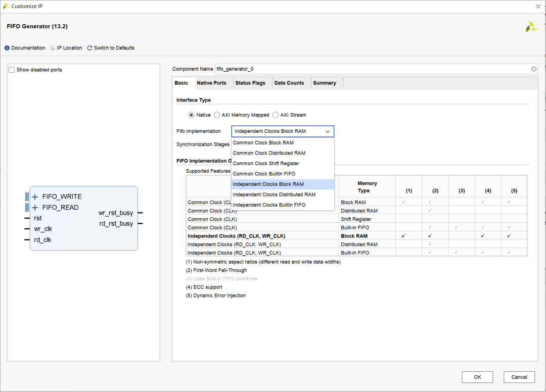Screen dimensions: 546x392
Task: Open the Documentation link
Action: [28, 48]
